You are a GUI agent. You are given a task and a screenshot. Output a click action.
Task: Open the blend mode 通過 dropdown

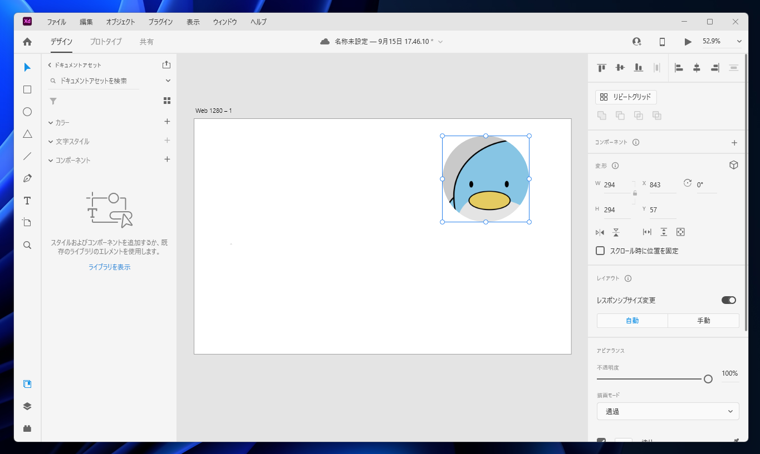click(668, 411)
